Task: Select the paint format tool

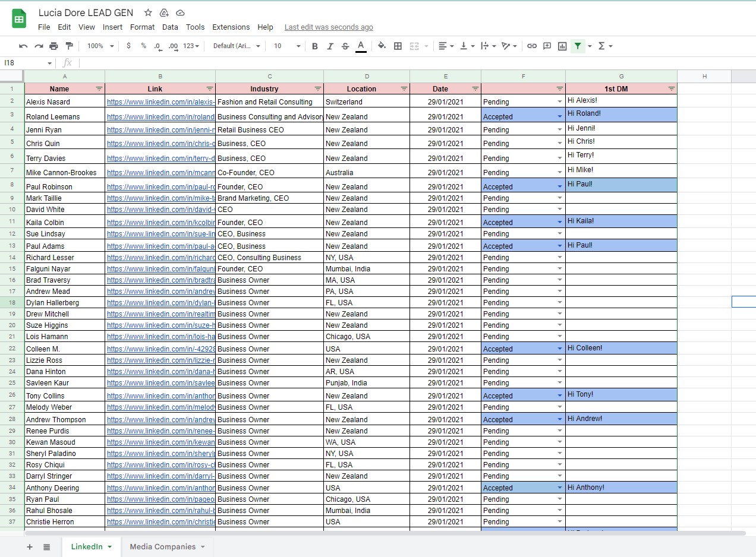Action: click(69, 46)
